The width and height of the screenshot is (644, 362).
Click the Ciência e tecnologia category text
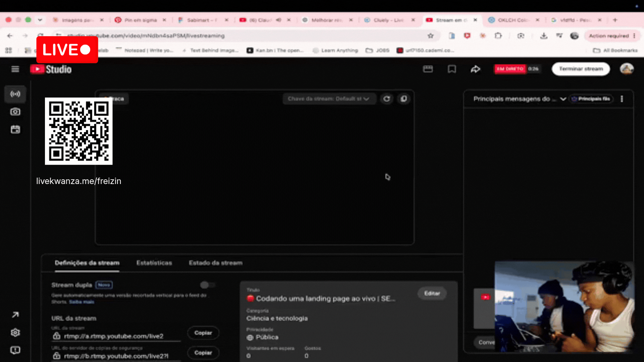point(277,318)
